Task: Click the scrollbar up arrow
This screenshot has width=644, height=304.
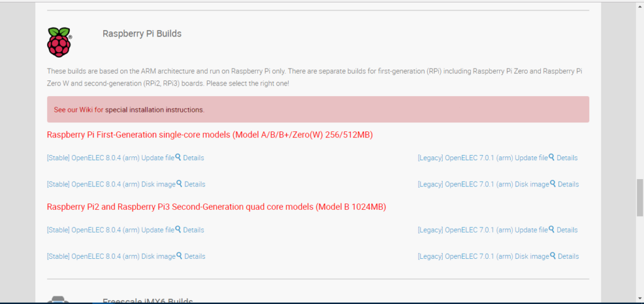Action: point(638,4)
